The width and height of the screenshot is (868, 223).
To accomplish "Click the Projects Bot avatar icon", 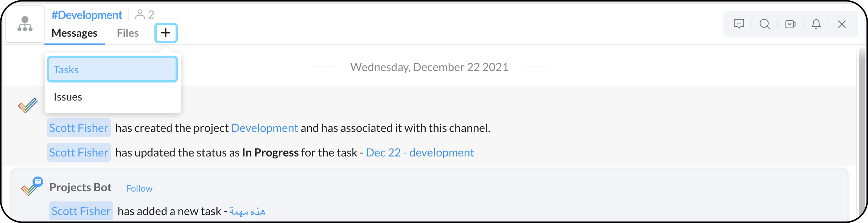I will [x=31, y=186].
